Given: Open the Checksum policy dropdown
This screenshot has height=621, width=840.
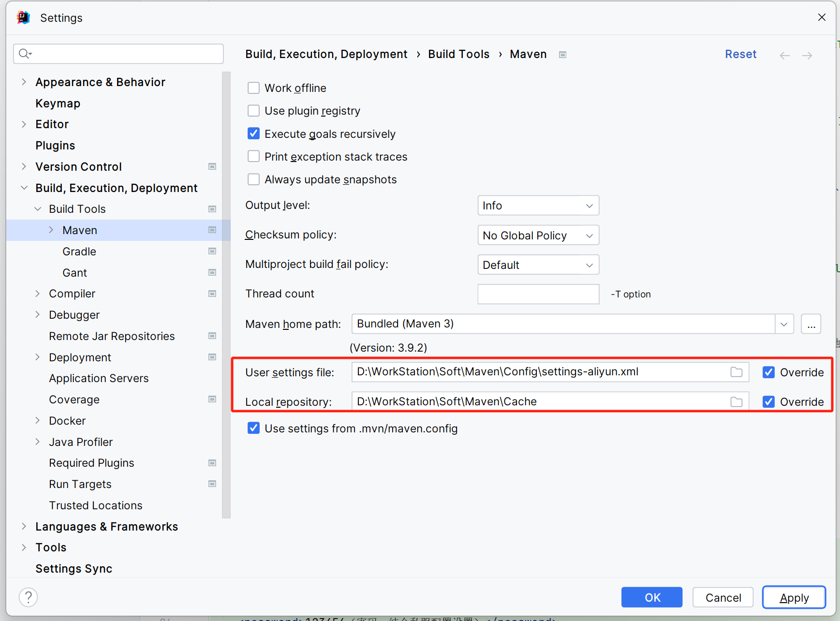Looking at the screenshot, I should [538, 235].
